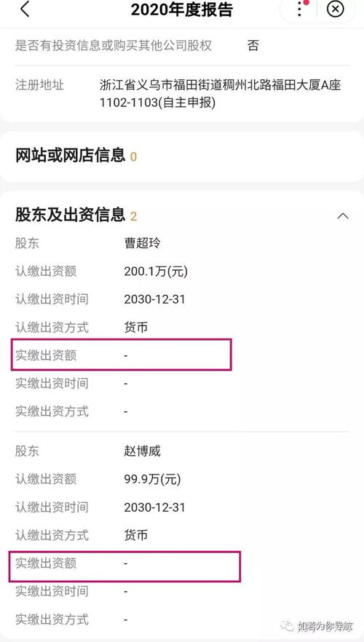The width and height of the screenshot is (364, 642).
Task: Close the mini program with X icon
Action: point(336,9)
